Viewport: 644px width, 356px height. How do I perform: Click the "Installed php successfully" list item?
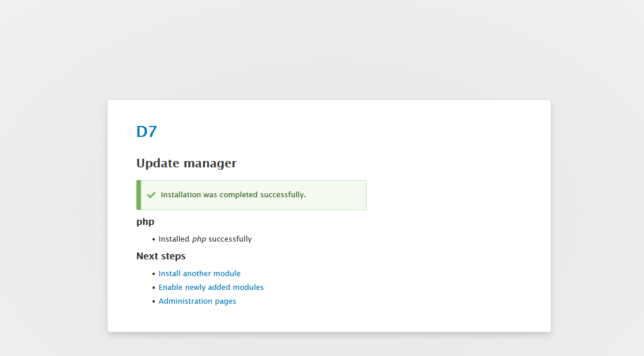point(205,239)
